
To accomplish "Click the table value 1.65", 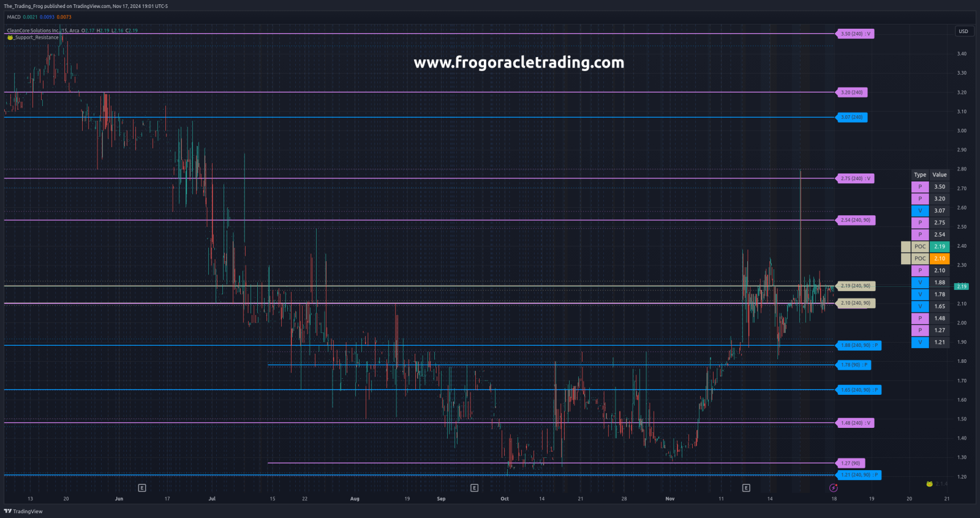I will pyautogui.click(x=940, y=307).
